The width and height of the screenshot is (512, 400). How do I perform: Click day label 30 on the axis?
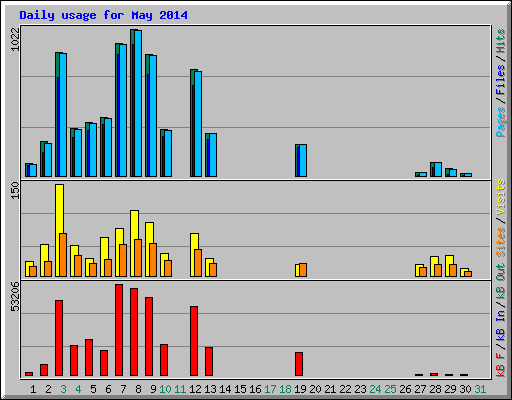(465, 389)
